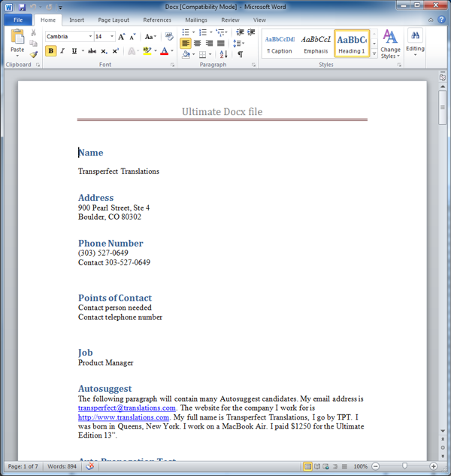
Task: Open the Numbering list dropdown arrow
Action: click(x=211, y=32)
